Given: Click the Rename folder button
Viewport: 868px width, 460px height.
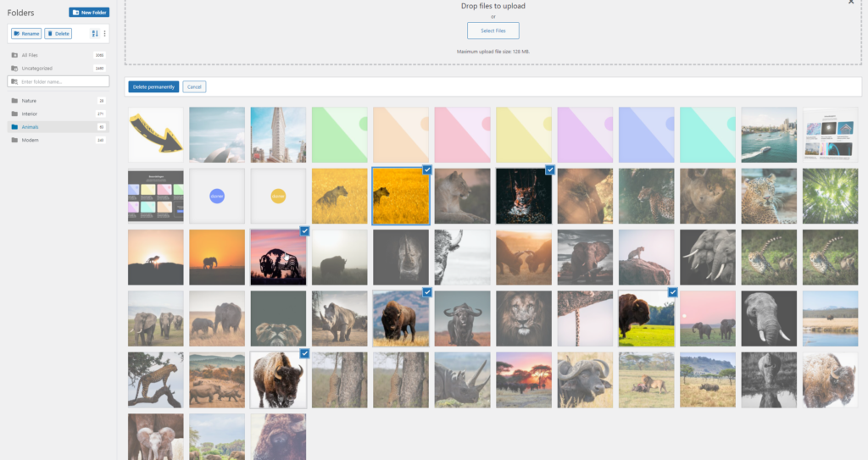Looking at the screenshot, I should 26,34.
